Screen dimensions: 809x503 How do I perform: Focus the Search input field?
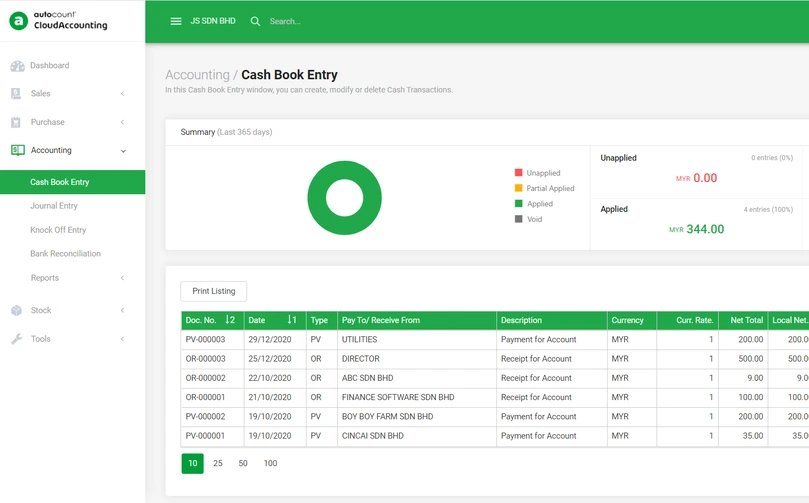pyautogui.click(x=285, y=21)
